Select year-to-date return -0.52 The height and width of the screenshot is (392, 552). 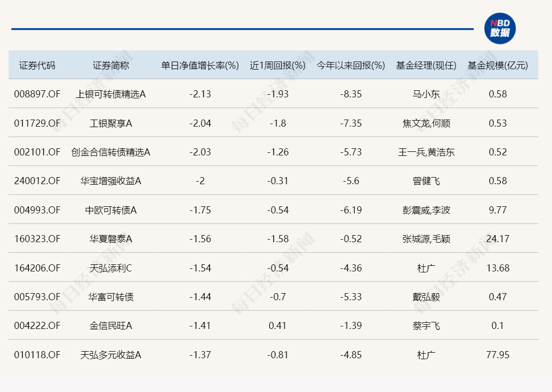(351, 239)
